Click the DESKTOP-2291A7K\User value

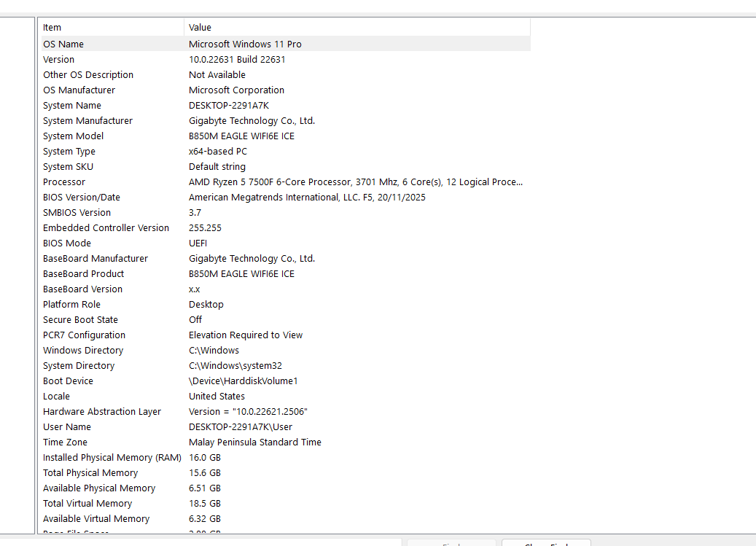(x=240, y=427)
